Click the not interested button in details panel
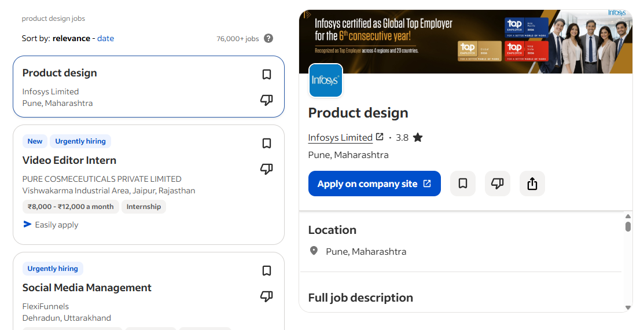This screenshot has width=644, height=330. 498,184
